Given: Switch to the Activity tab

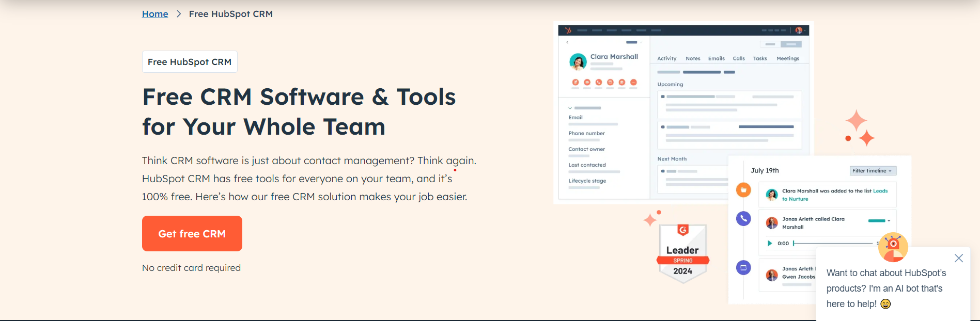Looking at the screenshot, I should 667,59.
